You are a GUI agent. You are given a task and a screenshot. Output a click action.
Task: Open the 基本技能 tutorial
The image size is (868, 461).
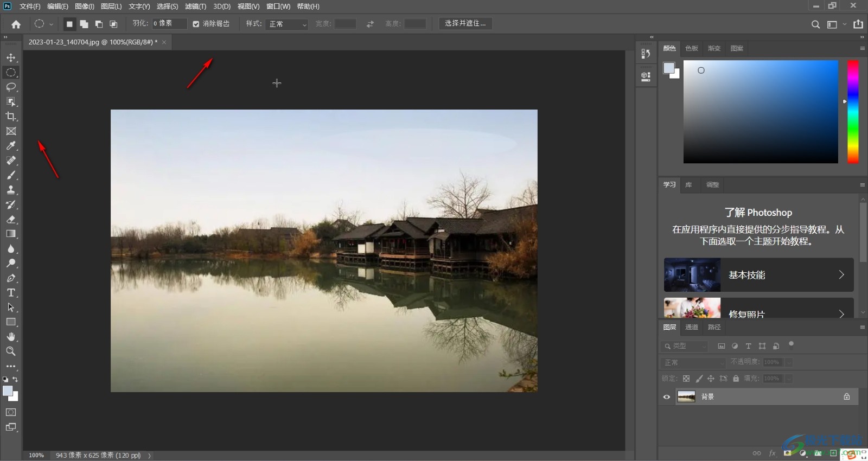758,275
